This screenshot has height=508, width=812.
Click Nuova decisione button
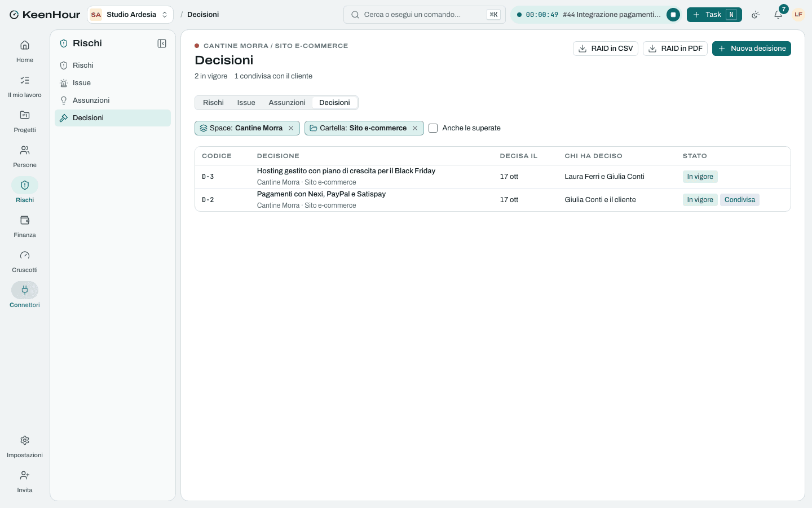tap(752, 49)
